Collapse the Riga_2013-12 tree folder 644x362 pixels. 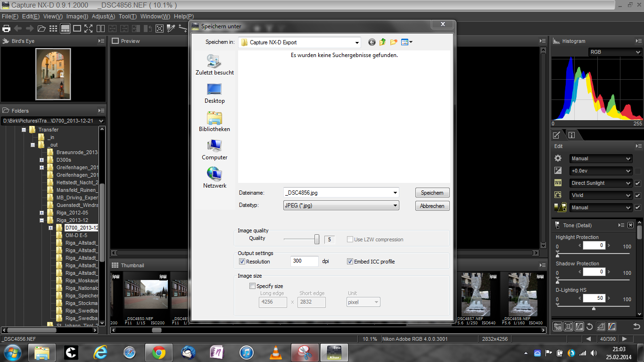click(x=41, y=220)
